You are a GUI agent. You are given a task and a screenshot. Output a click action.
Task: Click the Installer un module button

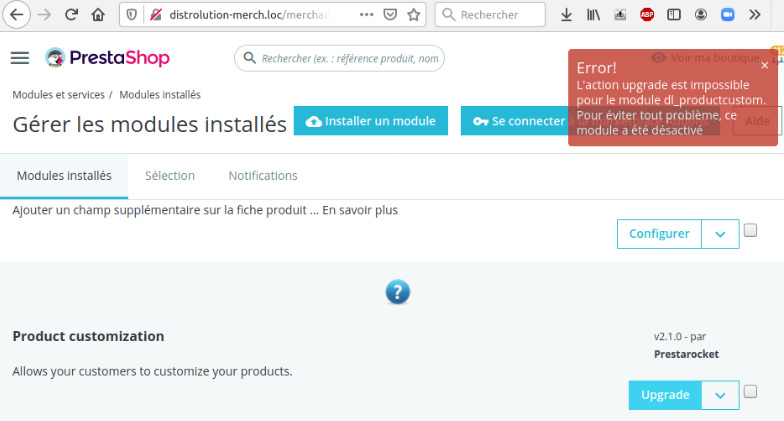click(370, 121)
